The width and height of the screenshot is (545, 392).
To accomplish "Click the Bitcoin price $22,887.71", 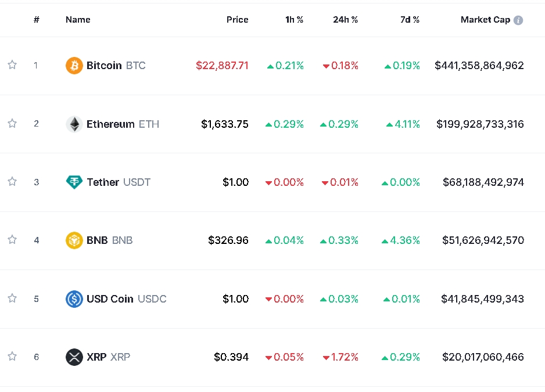I will [222, 66].
